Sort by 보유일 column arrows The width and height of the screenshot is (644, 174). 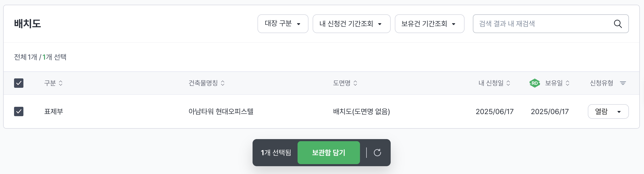coord(568,83)
